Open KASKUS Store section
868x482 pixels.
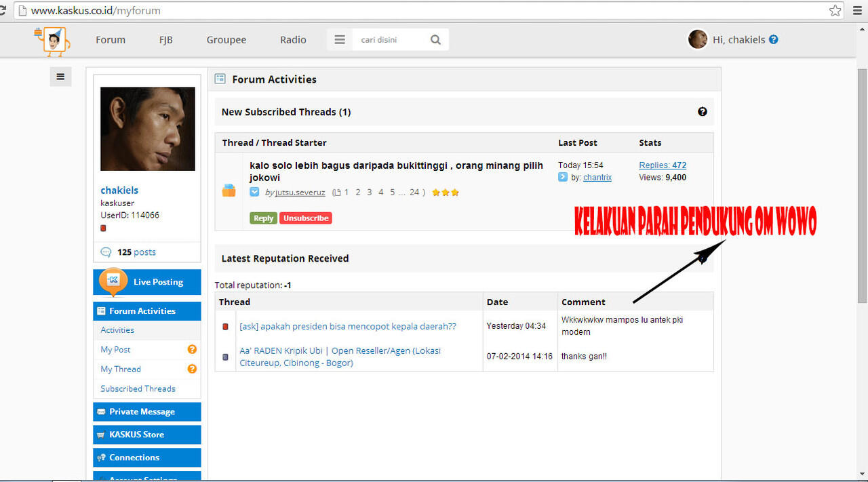[147, 435]
